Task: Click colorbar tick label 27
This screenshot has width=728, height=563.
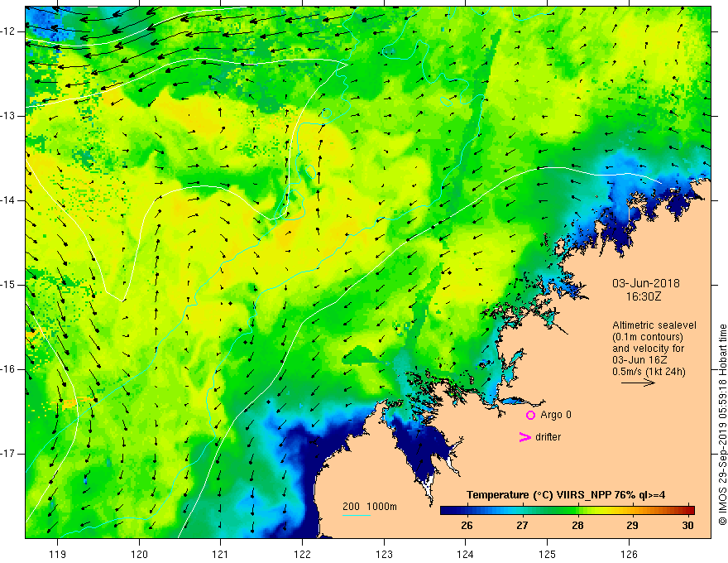Action: (522, 526)
